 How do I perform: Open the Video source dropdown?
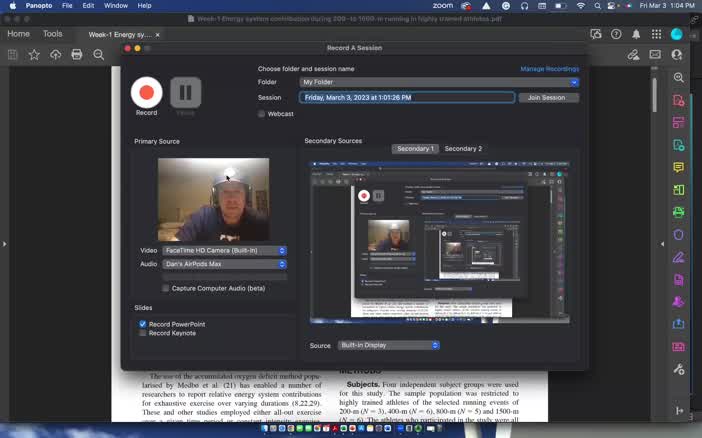click(225, 250)
